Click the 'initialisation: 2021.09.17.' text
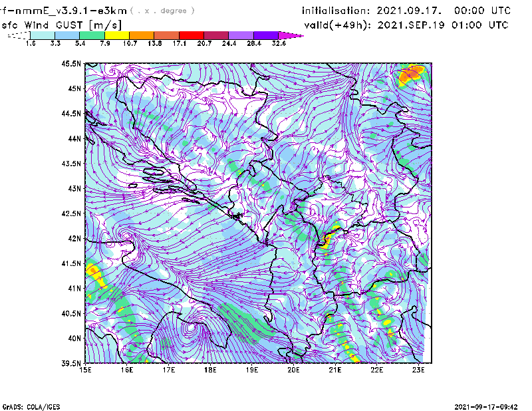The width and height of the screenshot is (532, 411). (x=372, y=11)
